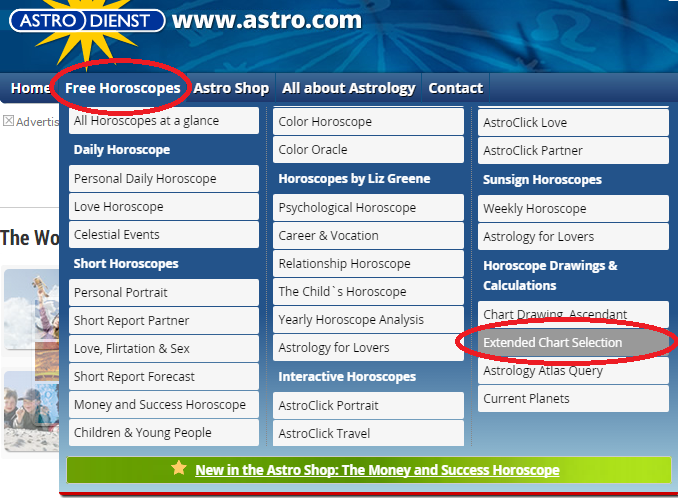Open The Child's Horoscope

(x=368, y=291)
